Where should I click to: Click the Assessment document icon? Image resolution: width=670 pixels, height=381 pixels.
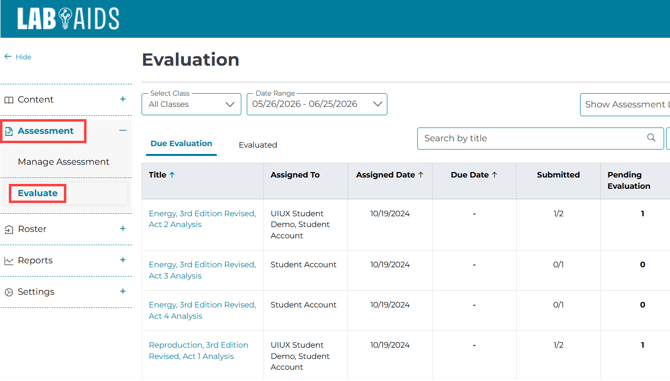[x=9, y=132]
